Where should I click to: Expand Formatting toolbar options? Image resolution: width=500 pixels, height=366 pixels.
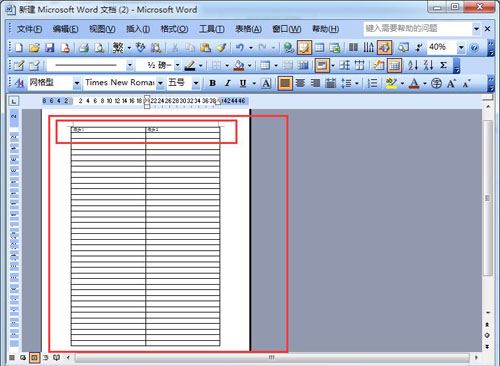click(491, 83)
